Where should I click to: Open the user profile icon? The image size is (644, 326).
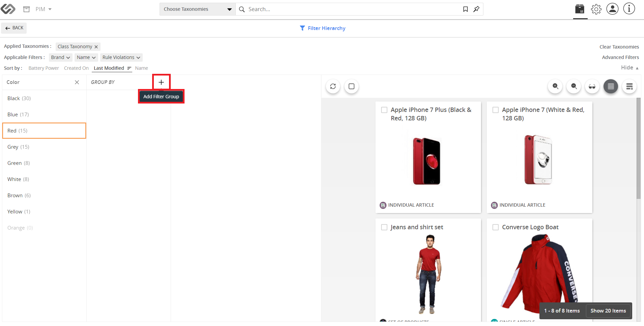point(612,9)
